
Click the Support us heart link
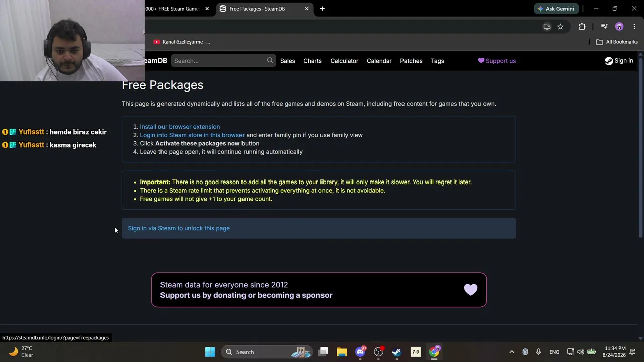[497, 61]
